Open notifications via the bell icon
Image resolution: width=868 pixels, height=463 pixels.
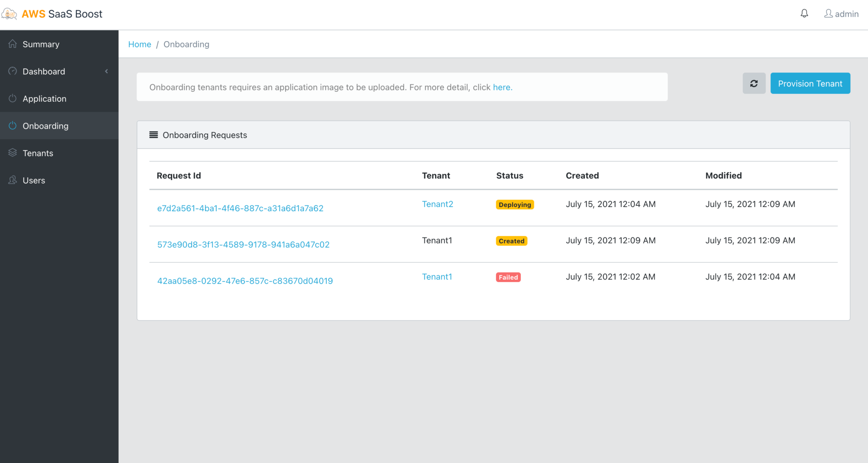coord(804,13)
